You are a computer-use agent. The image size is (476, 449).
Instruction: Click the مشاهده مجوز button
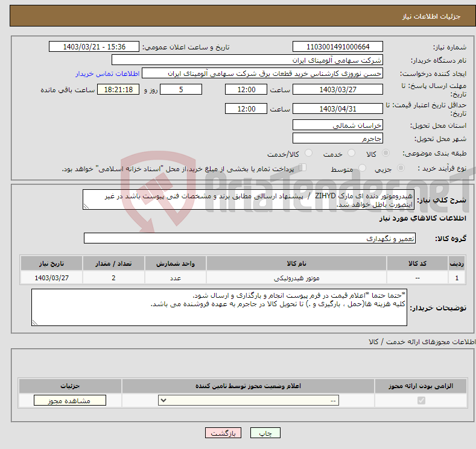(x=70, y=401)
